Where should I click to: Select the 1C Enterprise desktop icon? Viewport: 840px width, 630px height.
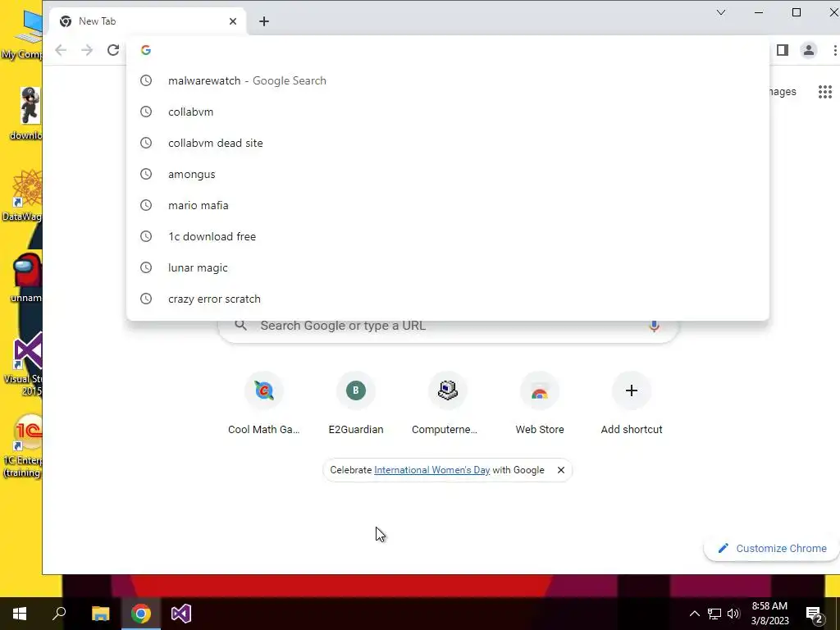tap(21, 446)
